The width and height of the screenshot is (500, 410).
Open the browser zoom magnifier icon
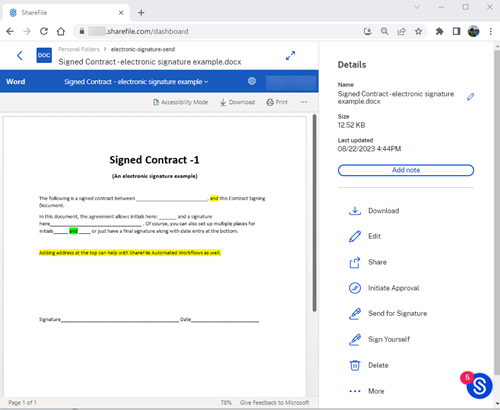pyautogui.click(x=384, y=31)
